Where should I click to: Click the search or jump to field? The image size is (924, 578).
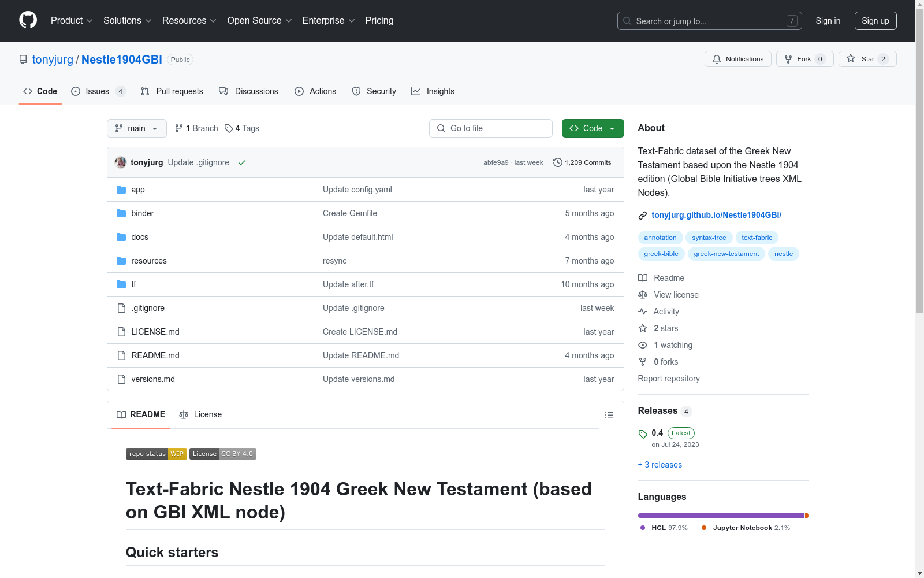710,21
